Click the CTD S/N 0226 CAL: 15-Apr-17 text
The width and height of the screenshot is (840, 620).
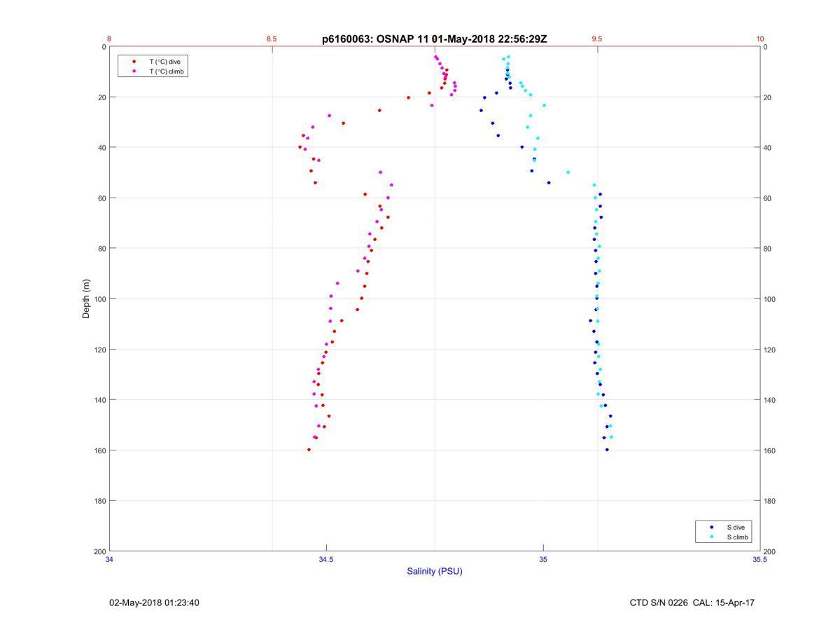tap(692, 602)
